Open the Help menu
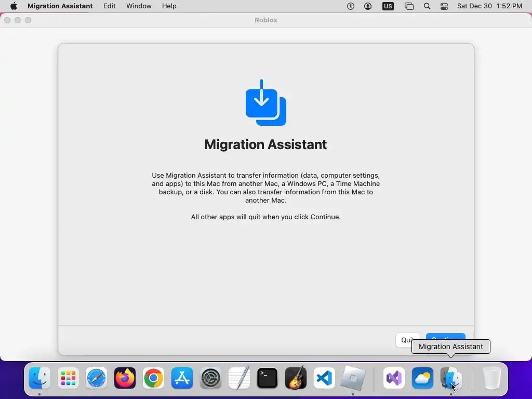 point(169,6)
